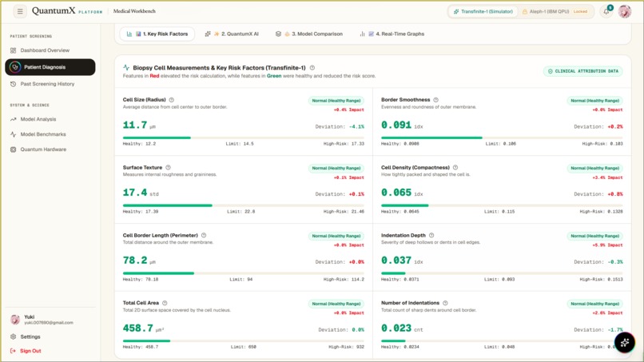Click the 78.2 µm perimeter value
644x362 pixels.
coord(139,261)
